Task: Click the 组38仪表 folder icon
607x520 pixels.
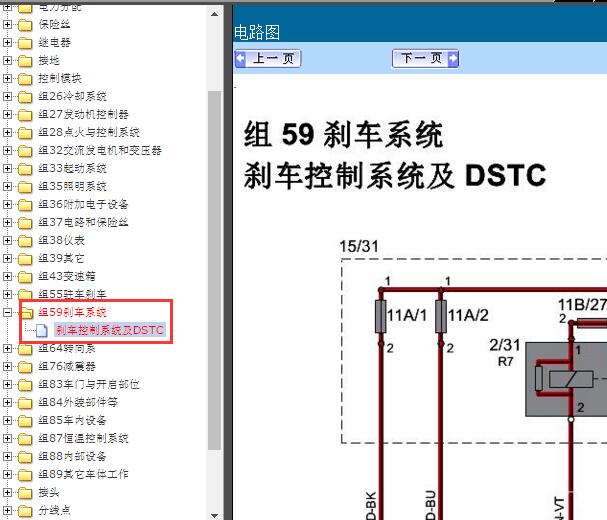Action: (x=25, y=241)
